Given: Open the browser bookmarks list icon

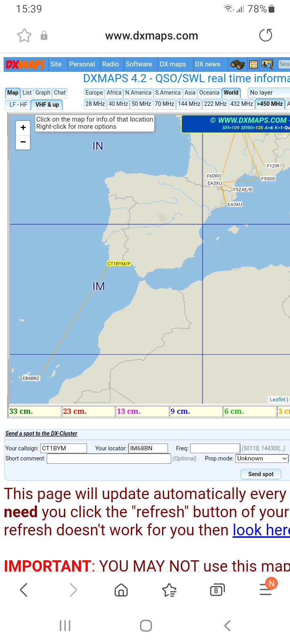Looking at the screenshot, I should tap(169, 590).
